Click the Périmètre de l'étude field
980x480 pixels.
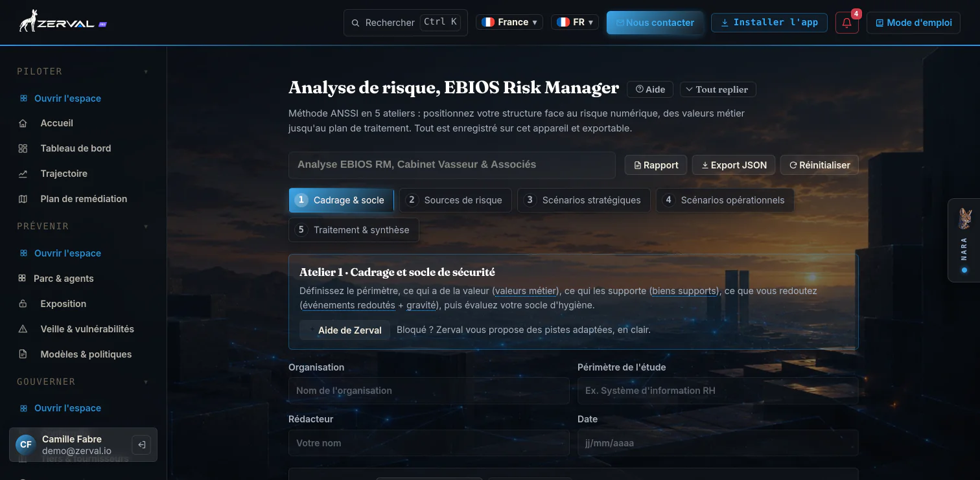[718, 391]
